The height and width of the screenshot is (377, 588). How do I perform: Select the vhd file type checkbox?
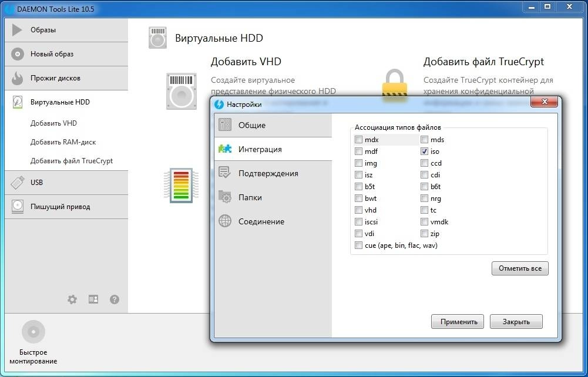coord(358,210)
